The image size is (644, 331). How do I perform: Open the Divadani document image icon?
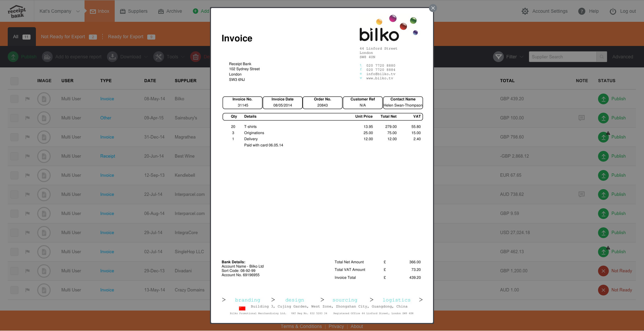point(44,271)
